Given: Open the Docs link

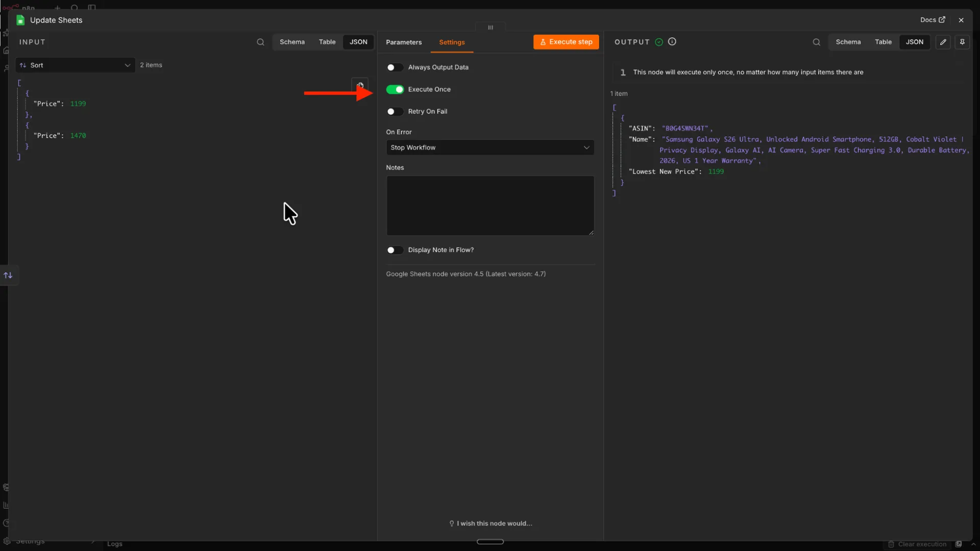Looking at the screenshot, I should click(x=933, y=20).
